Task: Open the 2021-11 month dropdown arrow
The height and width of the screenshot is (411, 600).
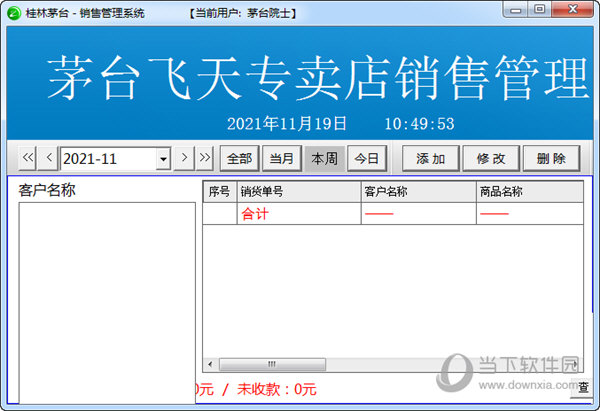Action: click(x=163, y=158)
